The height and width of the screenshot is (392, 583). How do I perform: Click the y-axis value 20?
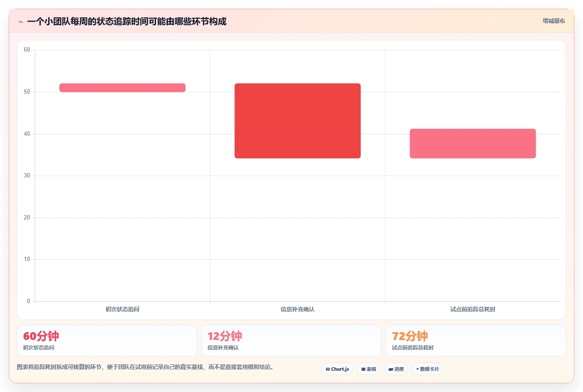27,218
